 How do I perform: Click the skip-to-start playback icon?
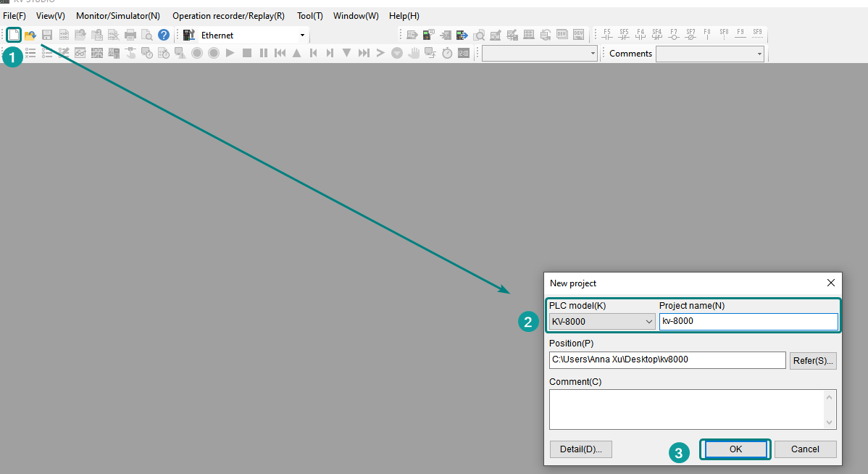280,53
